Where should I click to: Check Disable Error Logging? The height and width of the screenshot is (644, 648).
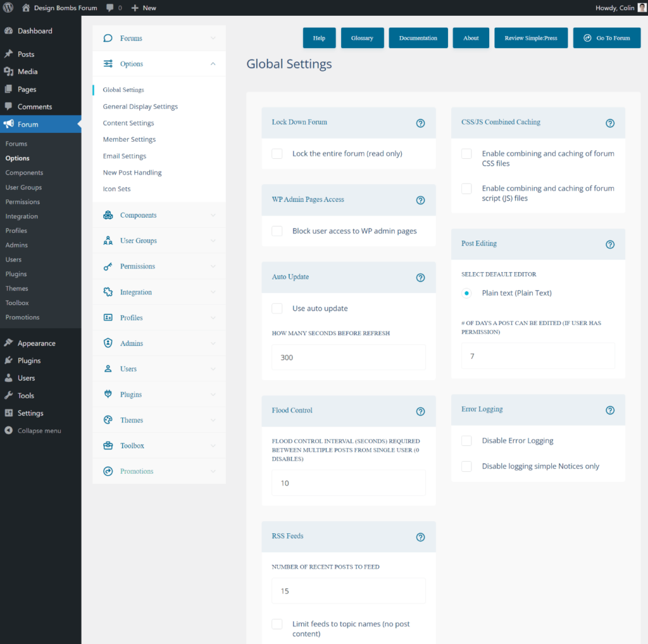pos(466,441)
